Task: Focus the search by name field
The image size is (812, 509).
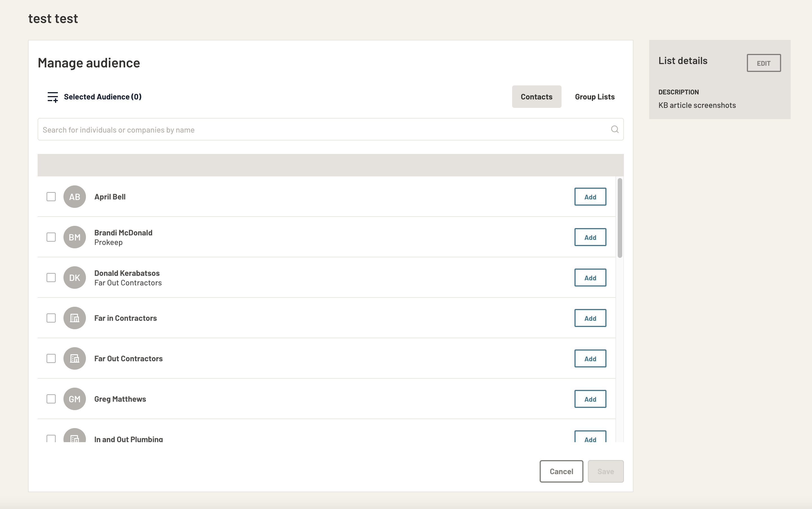Action: pyautogui.click(x=330, y=129)
